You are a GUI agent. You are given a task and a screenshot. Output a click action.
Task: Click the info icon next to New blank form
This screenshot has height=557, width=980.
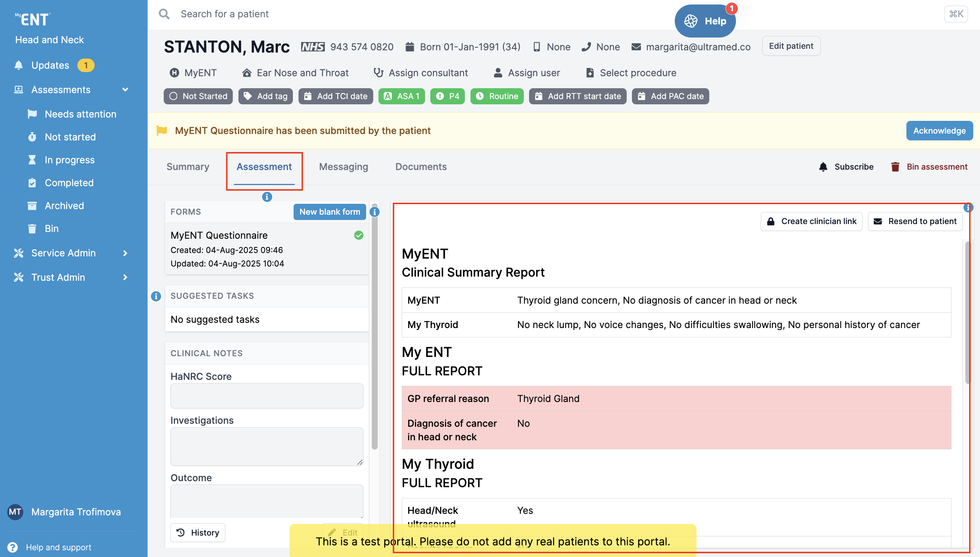click(375, 212)
